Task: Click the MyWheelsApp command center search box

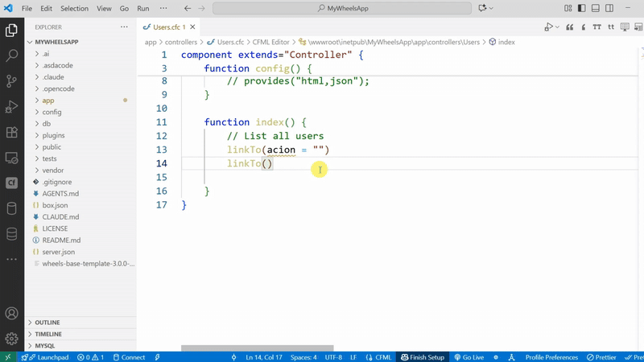Action: click(x=341, y=8)
